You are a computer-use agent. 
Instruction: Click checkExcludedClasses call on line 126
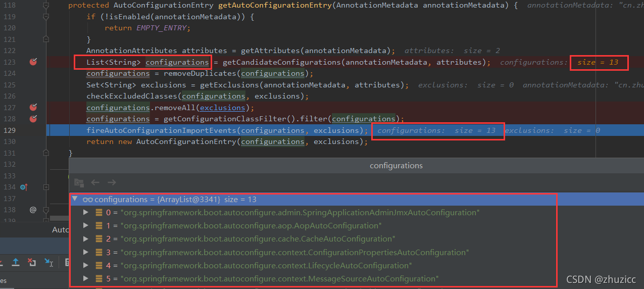pyautogui.click(x=132, y=96)
